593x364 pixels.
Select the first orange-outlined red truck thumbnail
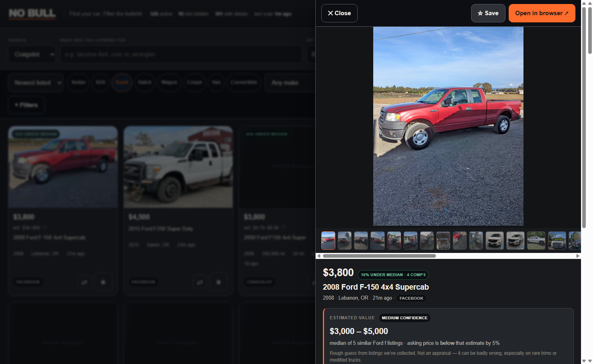328,241
